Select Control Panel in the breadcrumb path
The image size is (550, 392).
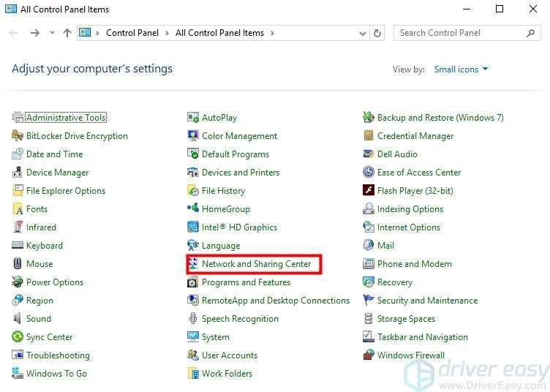click(x=132, y=33)
